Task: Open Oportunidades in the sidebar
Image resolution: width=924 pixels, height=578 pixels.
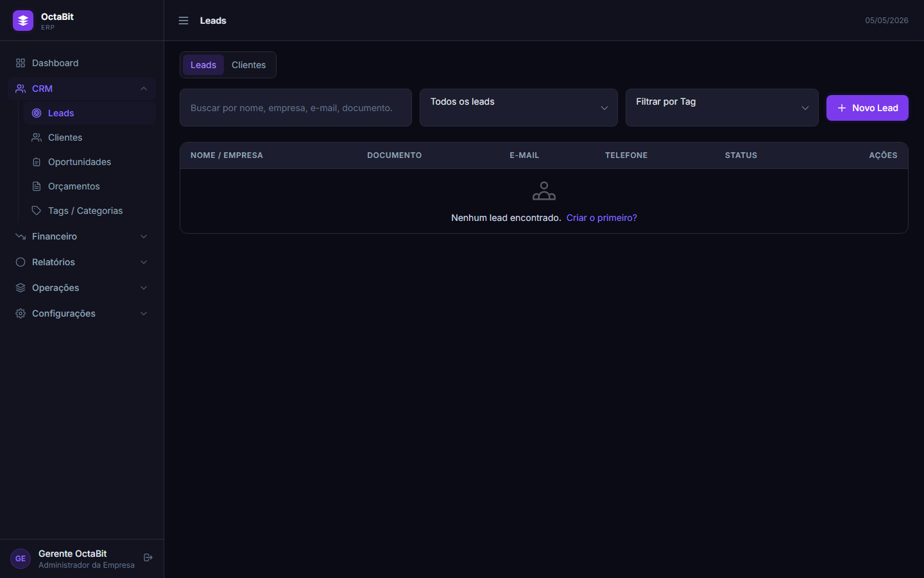Action: [x=90, y=162]
